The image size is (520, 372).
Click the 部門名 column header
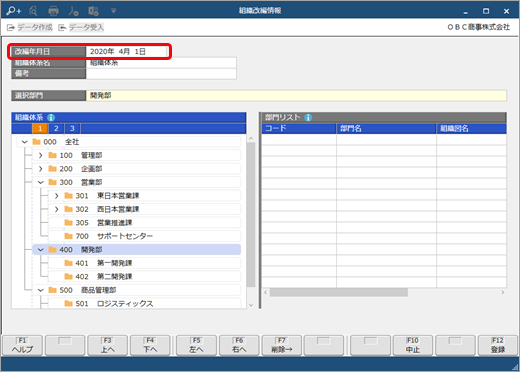pos(386,128)
